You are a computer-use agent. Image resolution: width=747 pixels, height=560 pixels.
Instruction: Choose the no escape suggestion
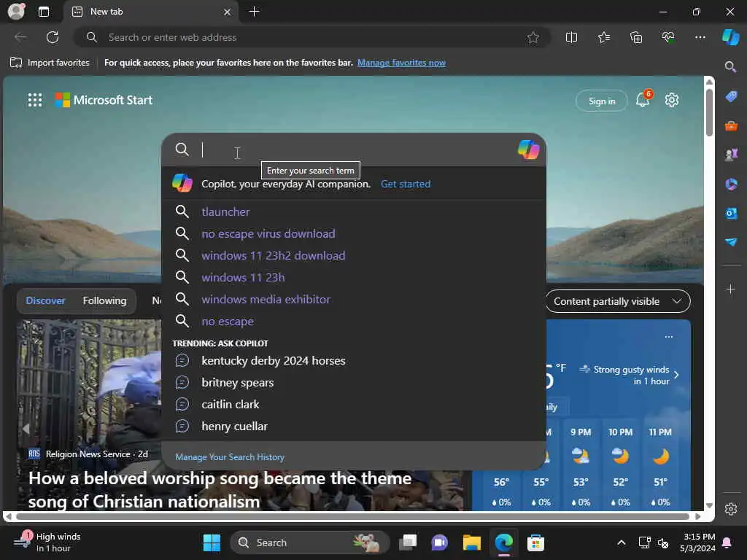[354, 321]
